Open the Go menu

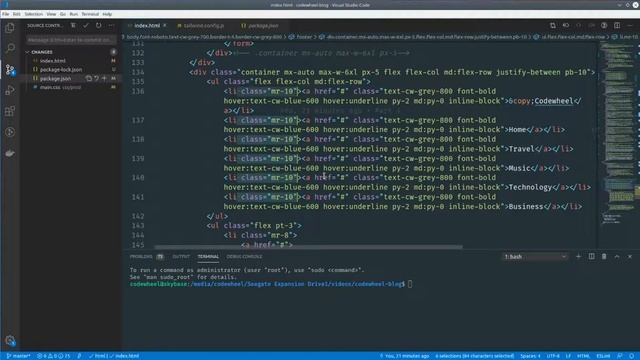pyautogui.click(x=63, y=14)
